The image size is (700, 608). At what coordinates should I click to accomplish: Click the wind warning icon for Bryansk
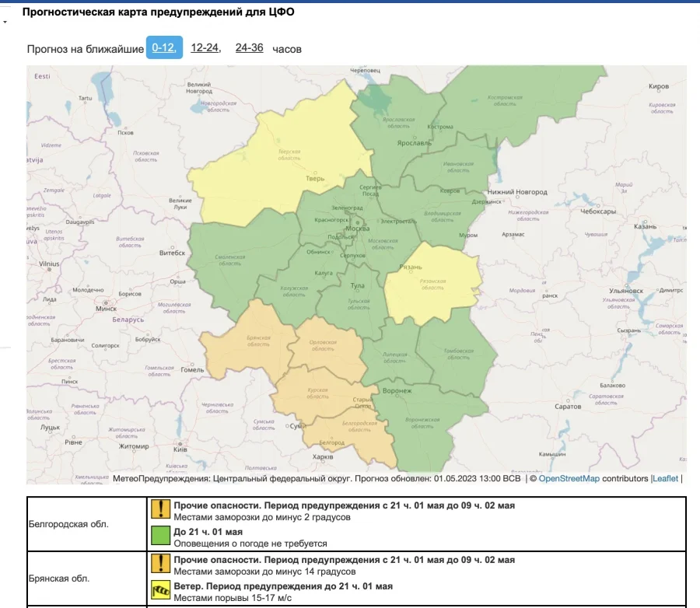pyautogui.click(x=160, y=592)
